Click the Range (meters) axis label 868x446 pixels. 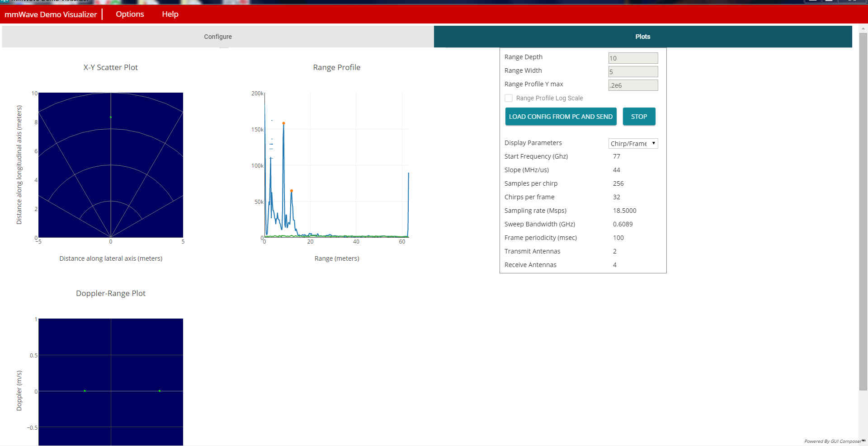337,258
